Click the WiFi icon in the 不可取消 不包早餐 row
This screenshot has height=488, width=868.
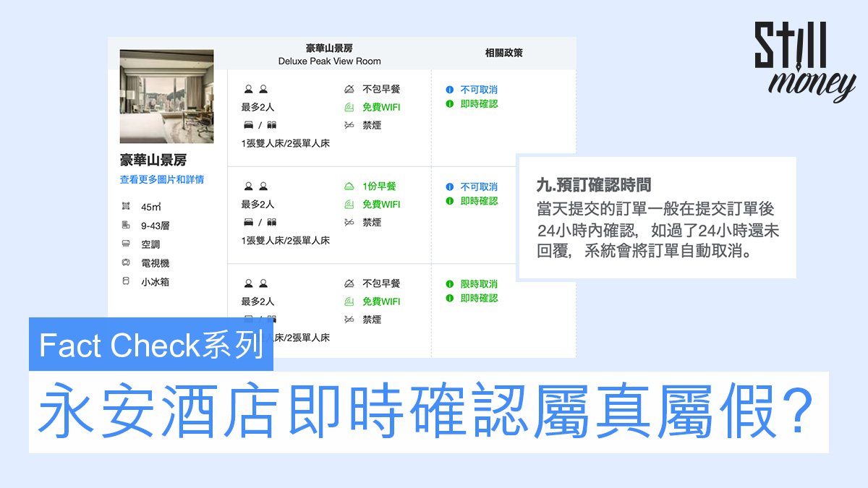[349, 107]
